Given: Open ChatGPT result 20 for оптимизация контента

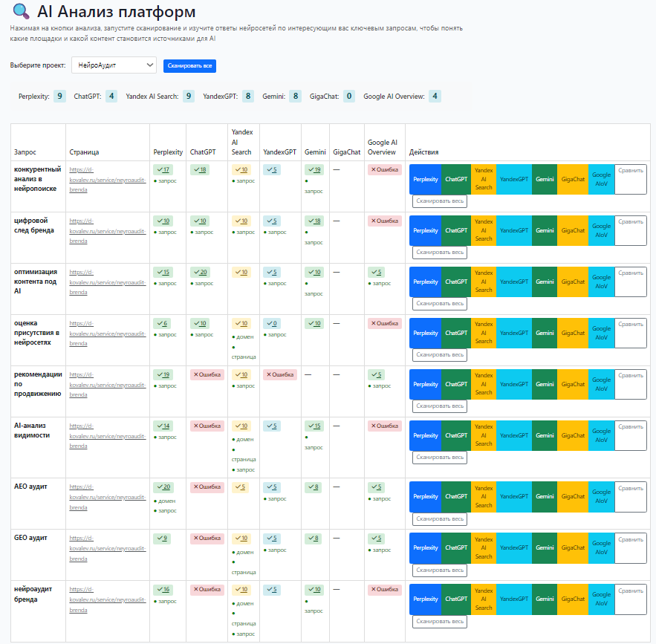Looking at the screenshot, I should [200, 272].
